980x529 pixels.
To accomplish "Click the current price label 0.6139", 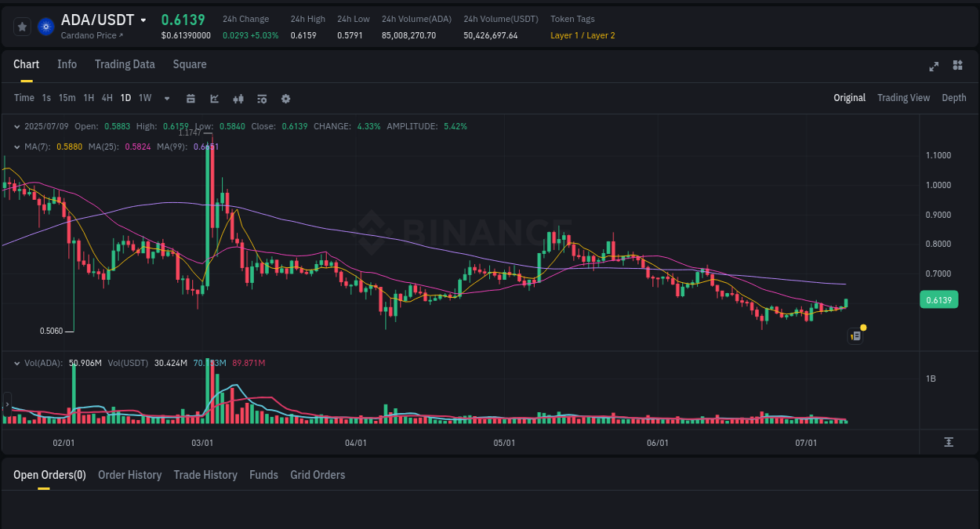I will [x=938, y=299].
